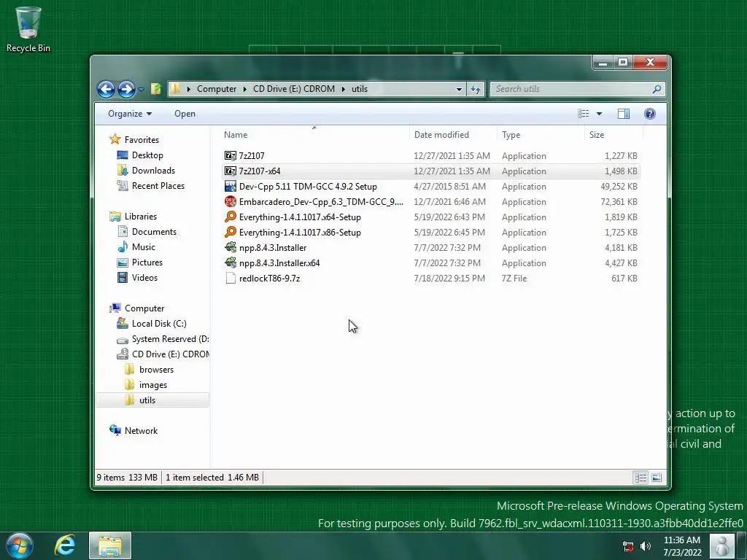747x560 pixels.
Task: Click the folder icon in address bar
Action: pos(175,89)
